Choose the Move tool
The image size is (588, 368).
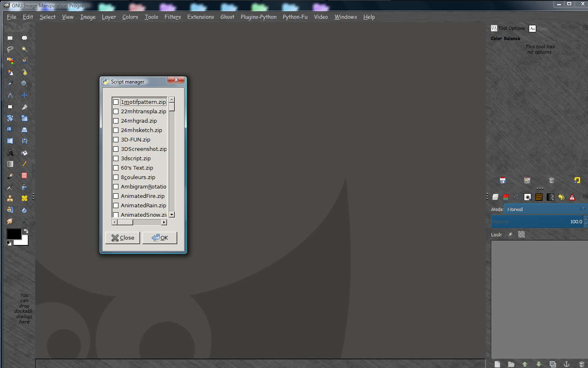pyautogui.click(x=24, y=95)
